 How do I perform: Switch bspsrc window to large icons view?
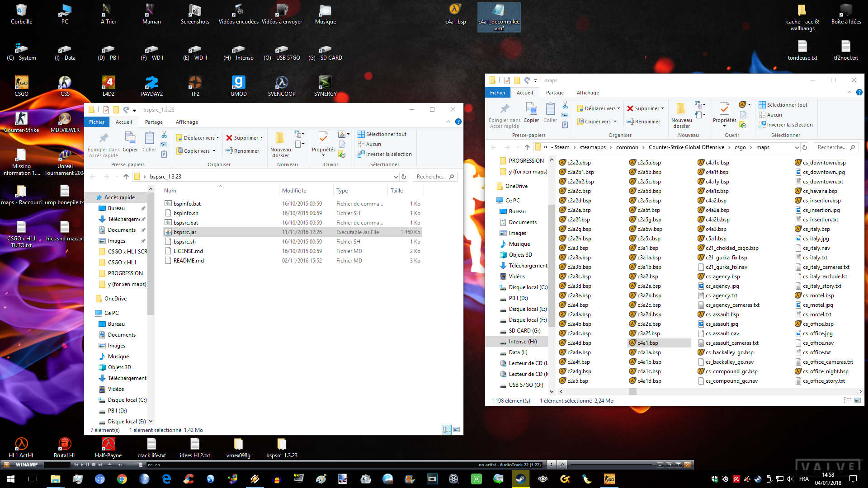pos(457,430)
